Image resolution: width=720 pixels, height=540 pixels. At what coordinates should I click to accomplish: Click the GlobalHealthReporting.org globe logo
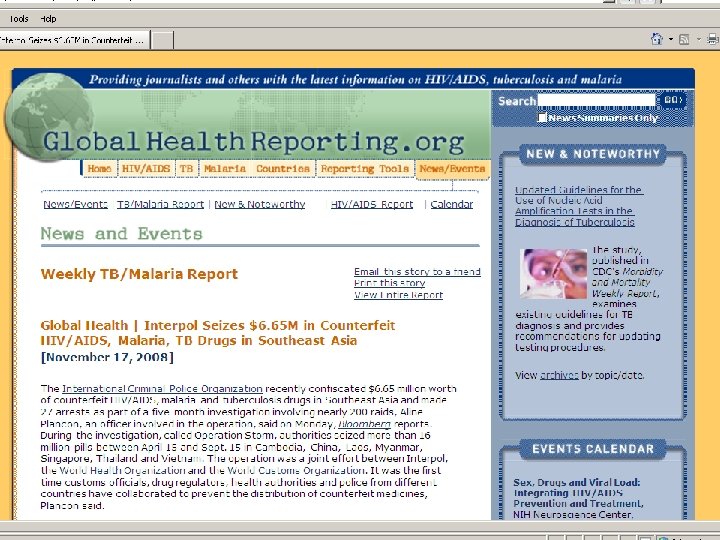pyautogui.click(x=49, y=117)
